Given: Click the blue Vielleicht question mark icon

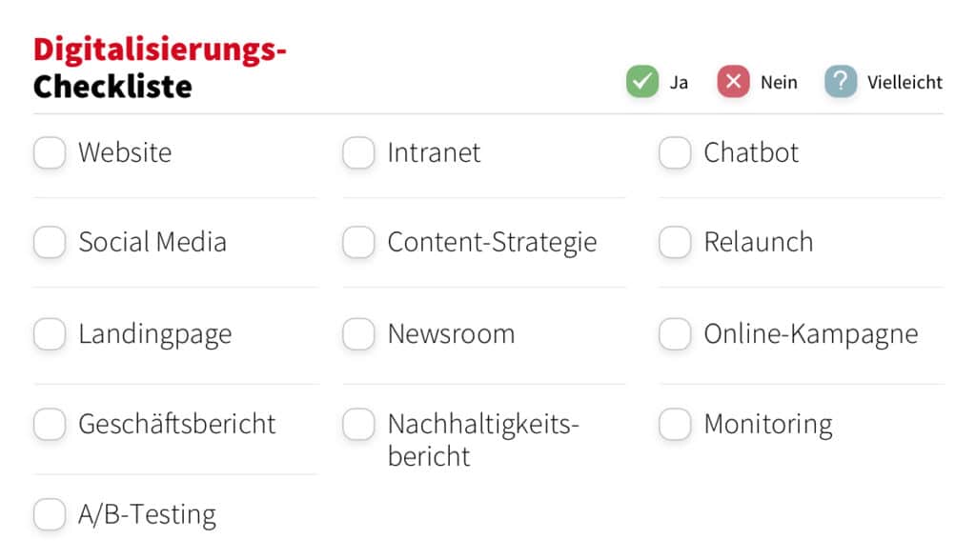Looking at the screenshot, I should (x=841, y=82).
